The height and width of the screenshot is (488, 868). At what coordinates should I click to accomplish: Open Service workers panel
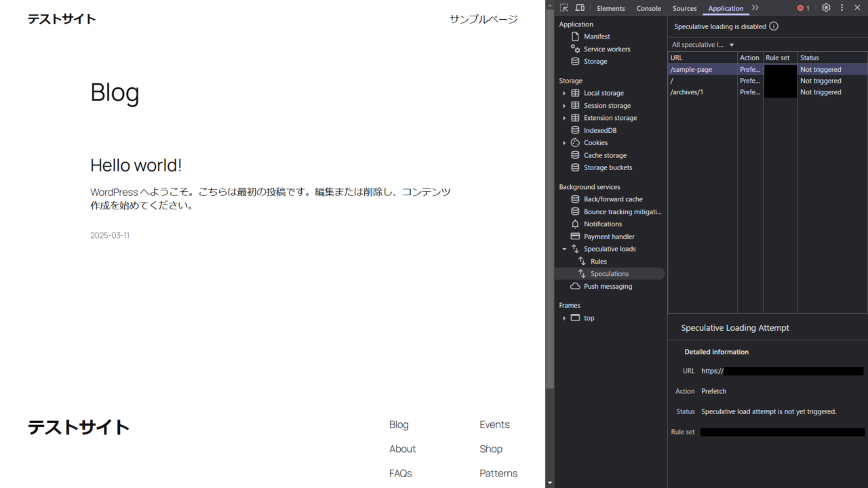tap(607, 49)
